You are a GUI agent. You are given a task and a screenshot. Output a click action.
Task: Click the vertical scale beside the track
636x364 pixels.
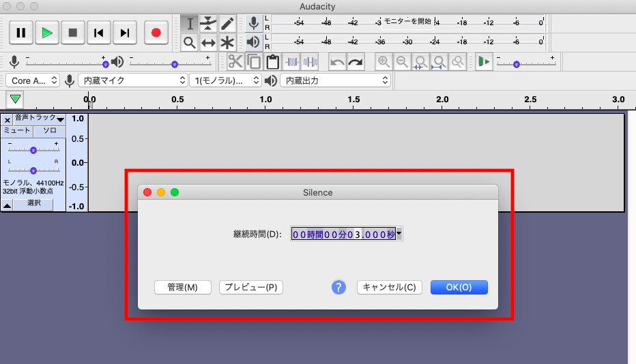click(x=77, y=162)
